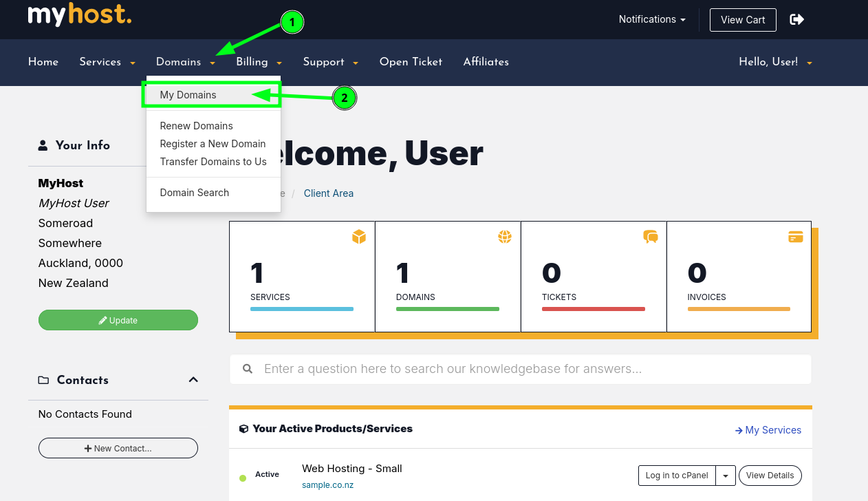This screenshot has width=868, height=501.
Task: Click the knowledgebase search magnifier icon
Action: (x=248, y=370)
